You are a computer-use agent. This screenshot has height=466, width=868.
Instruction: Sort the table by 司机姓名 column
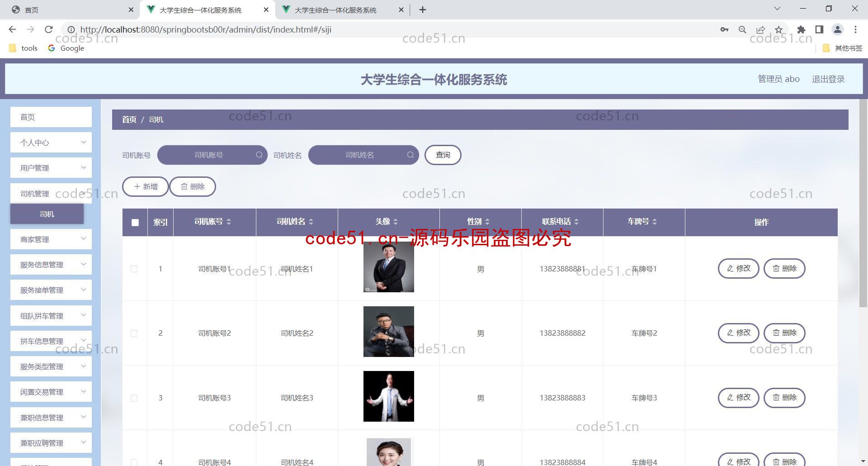pos(311,222)
